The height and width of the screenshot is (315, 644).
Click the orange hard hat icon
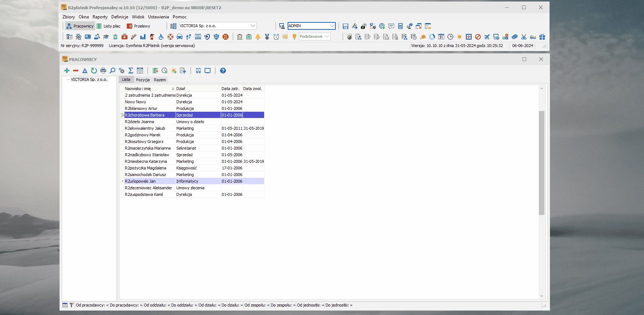click(x=423, y=37)
